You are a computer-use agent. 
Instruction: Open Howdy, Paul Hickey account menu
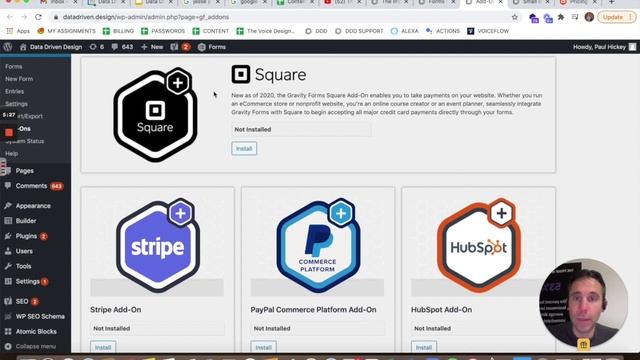tap(604, 47)
